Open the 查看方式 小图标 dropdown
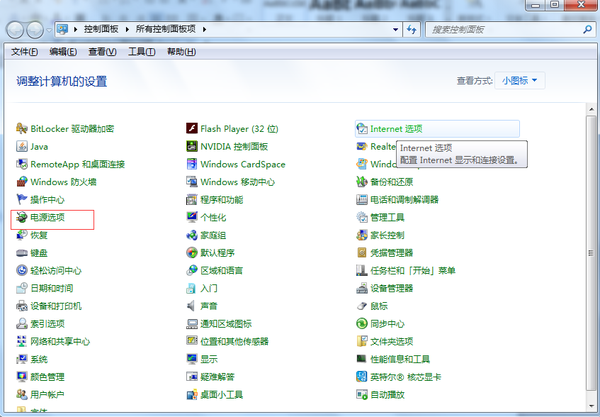The height and width of the screenshot is (417, 600). coord(520,80)
